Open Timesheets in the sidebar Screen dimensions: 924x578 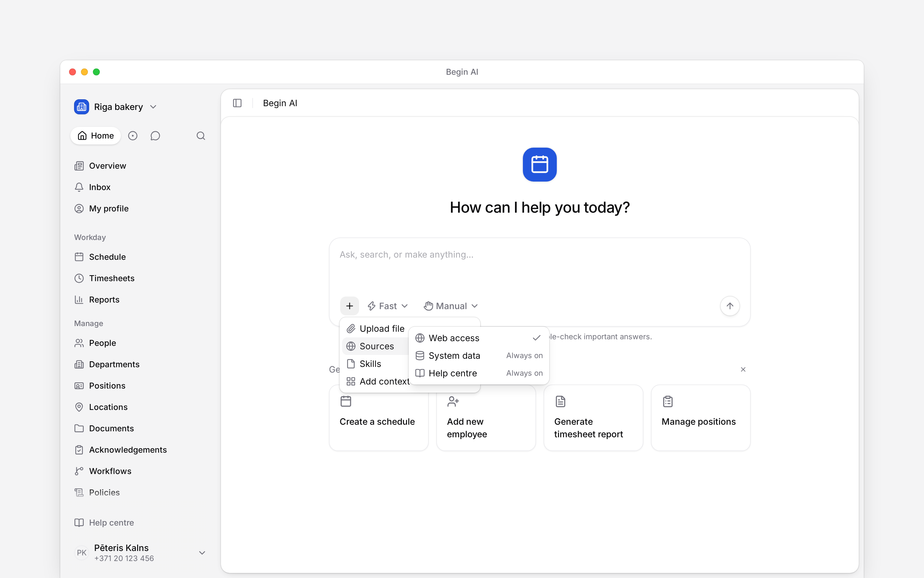coord(141,278)
